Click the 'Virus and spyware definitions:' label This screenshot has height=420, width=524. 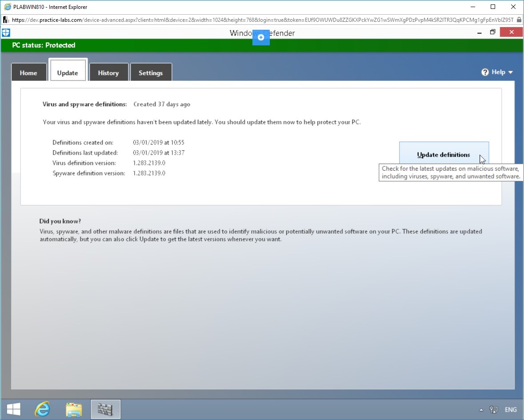click(85, 104)
